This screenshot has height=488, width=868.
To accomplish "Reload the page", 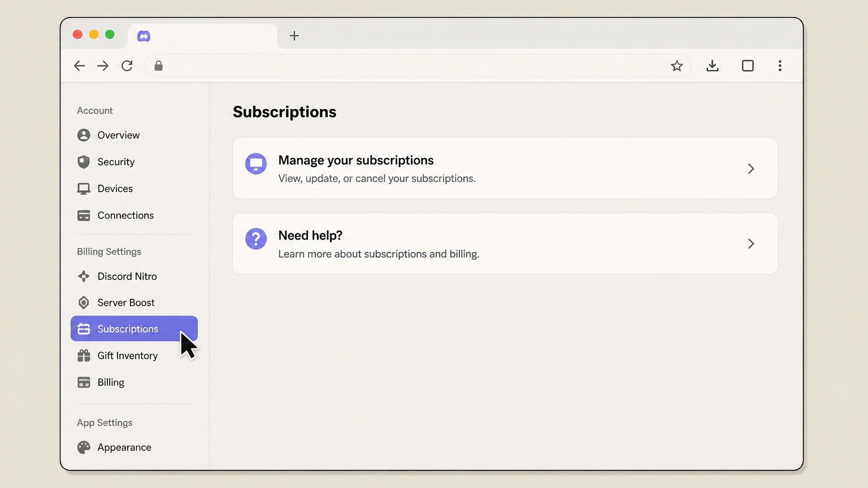I will click(x=127, y=66).
